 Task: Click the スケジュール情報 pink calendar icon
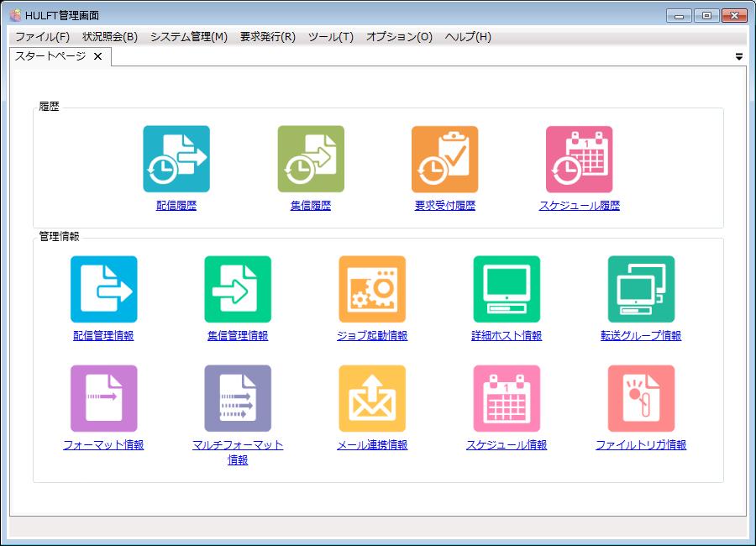(507, 398)
